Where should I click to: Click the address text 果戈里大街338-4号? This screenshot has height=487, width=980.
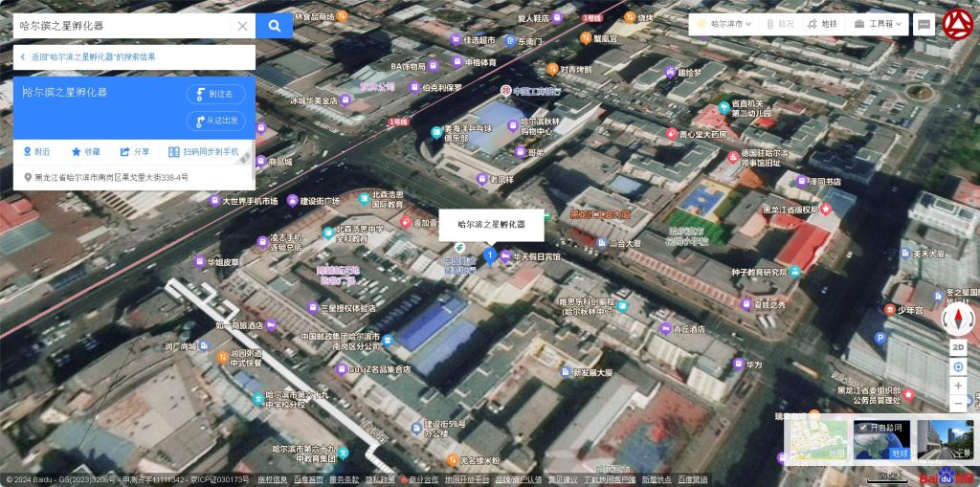tap(155, 178)
